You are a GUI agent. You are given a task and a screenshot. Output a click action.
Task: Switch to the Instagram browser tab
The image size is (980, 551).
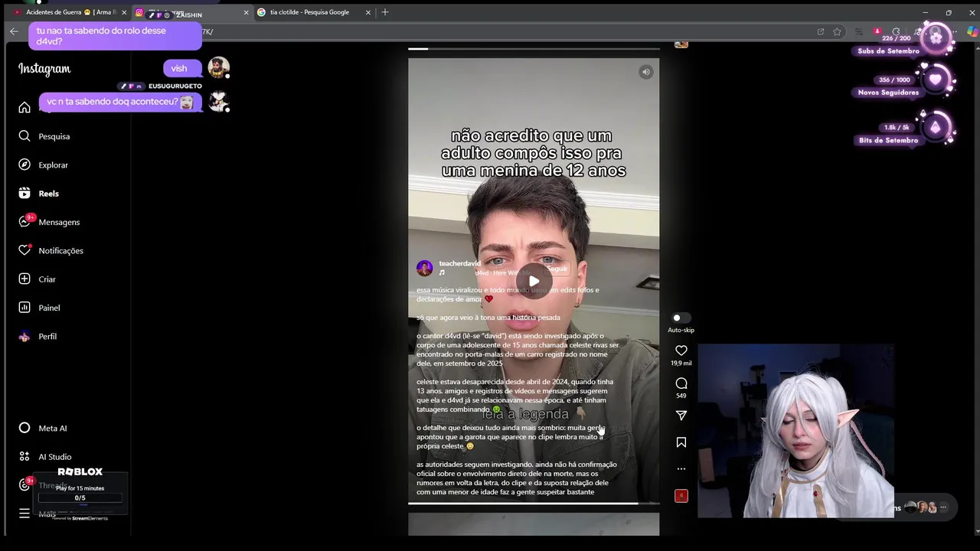(191, 12)
